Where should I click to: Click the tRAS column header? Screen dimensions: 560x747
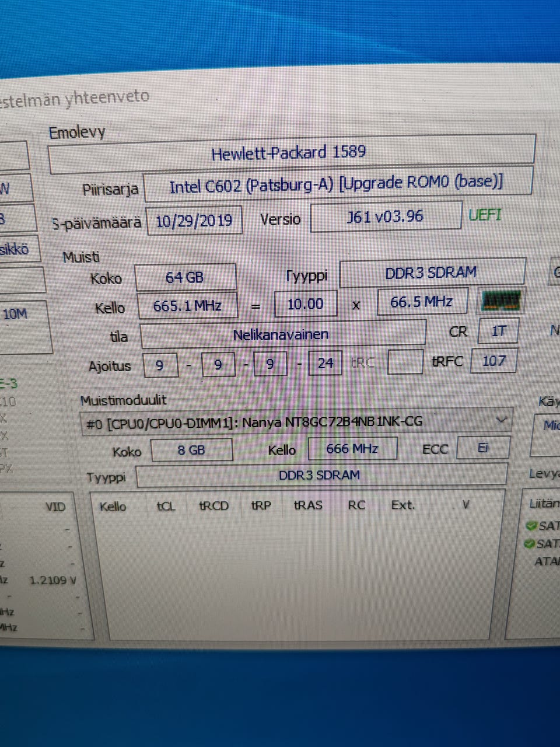pyautogui.click(x=308, y=505)
